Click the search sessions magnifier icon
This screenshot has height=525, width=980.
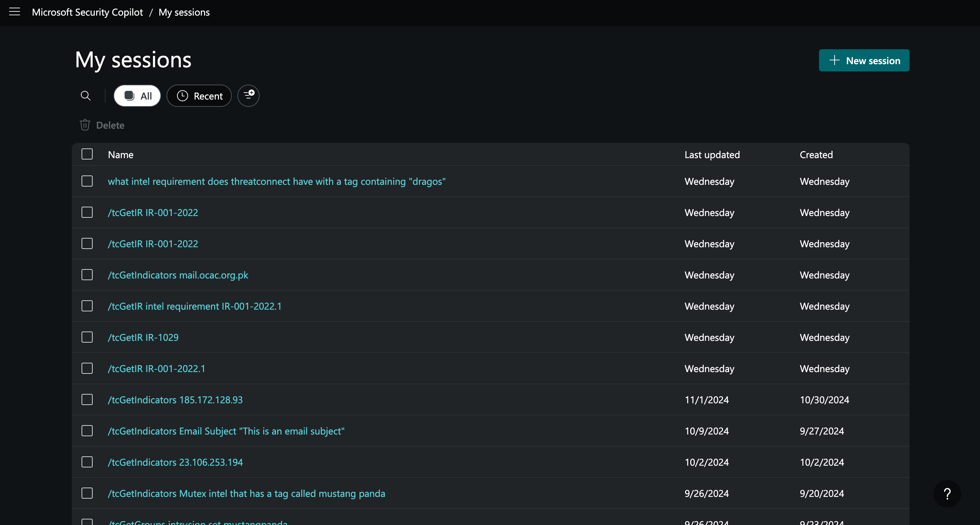click(86, 96)
